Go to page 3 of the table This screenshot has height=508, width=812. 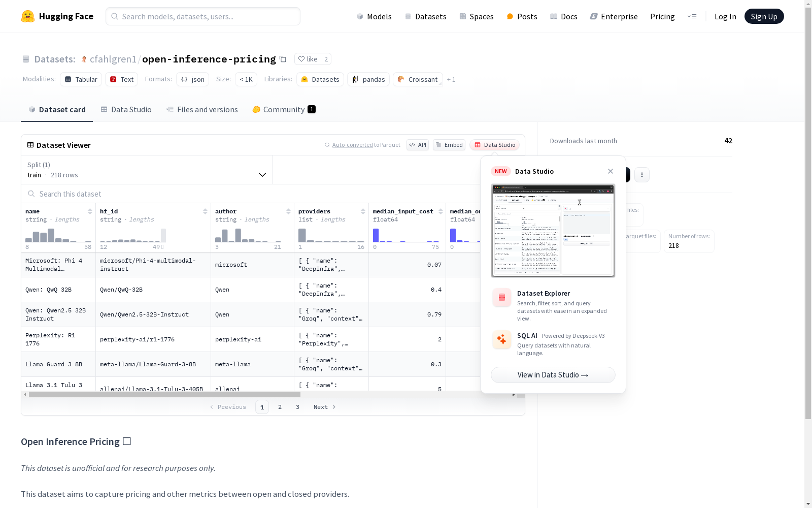[297, 407]
